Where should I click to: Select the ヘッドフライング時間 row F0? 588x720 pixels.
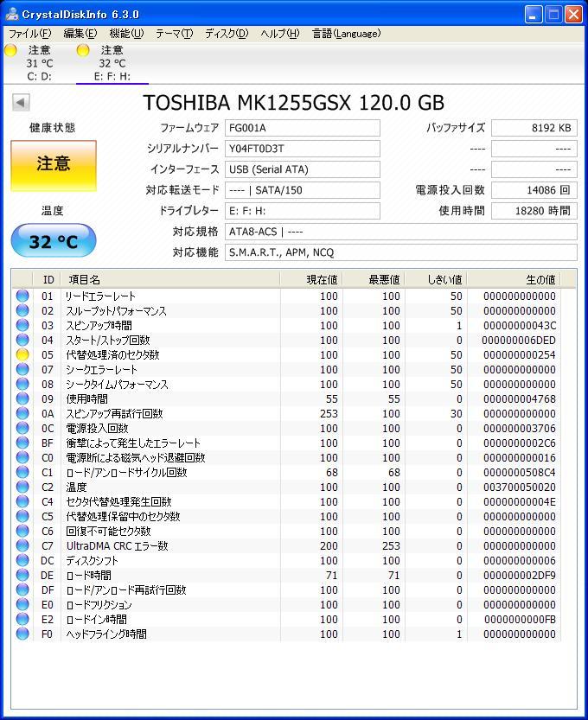point(288,634)
